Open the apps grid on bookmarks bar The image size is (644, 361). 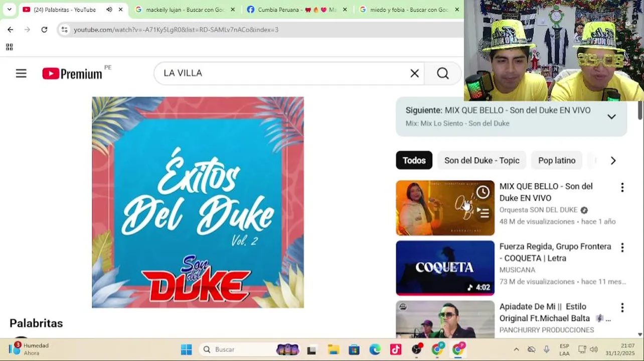9,47
